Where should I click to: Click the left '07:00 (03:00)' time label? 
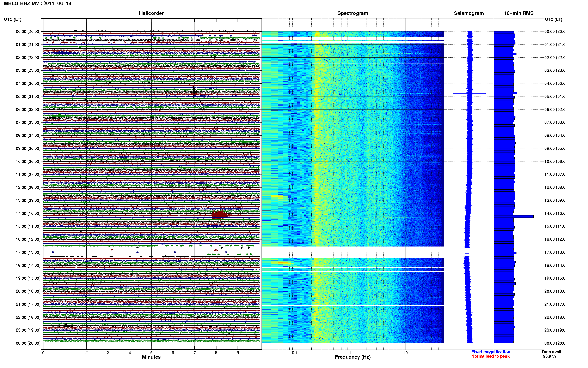coord(28,122)
